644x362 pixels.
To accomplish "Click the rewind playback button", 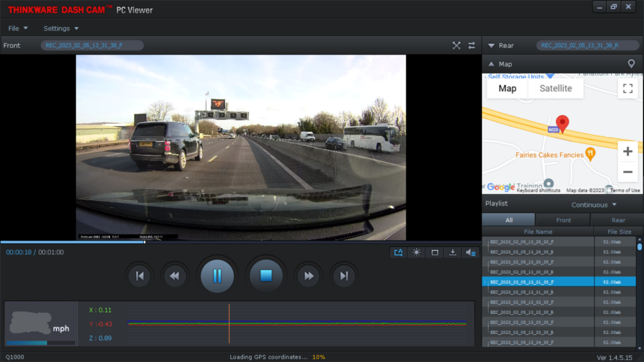I will click(175, 277).
